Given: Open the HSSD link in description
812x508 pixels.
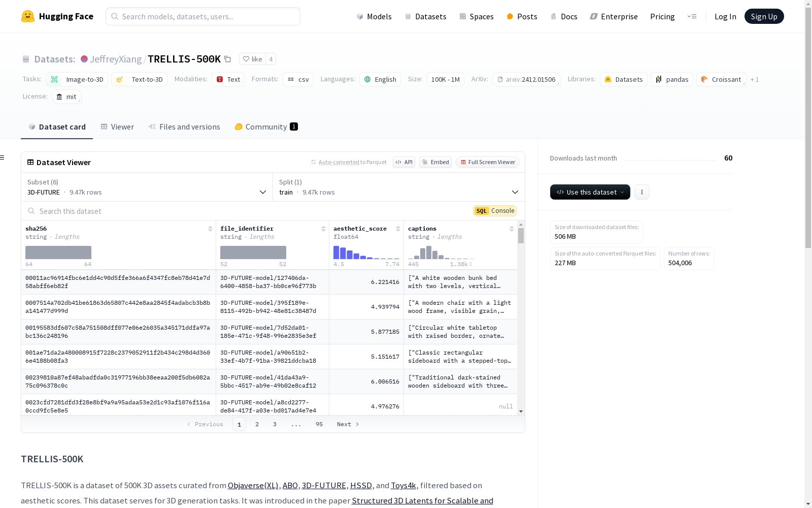Looking at the screenshot, I should tap(361, 486).
